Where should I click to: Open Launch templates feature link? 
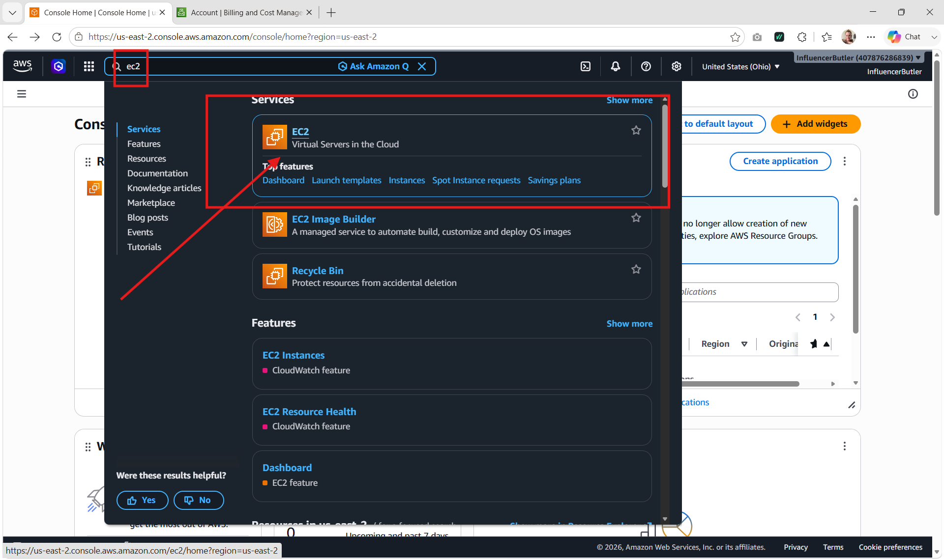347,180
